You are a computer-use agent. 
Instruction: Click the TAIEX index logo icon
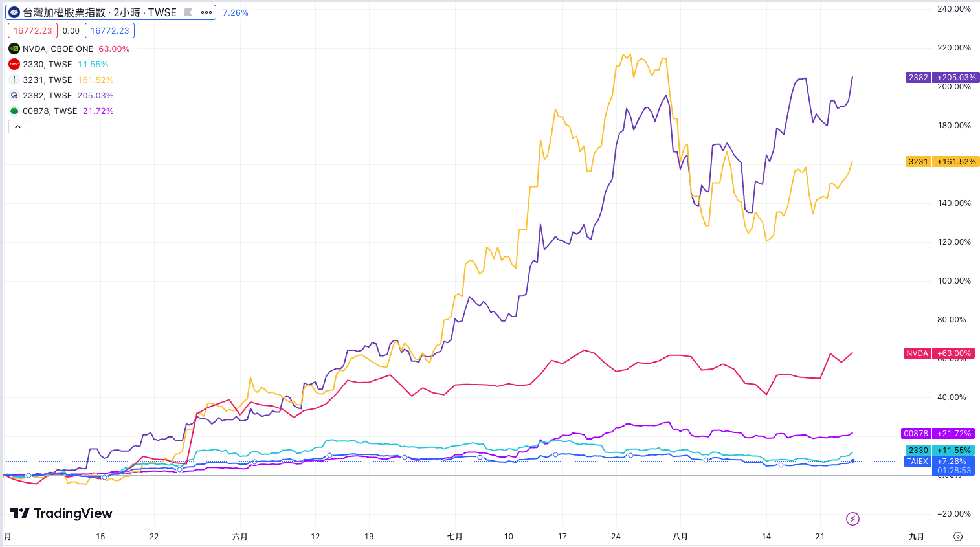(14, 12)
